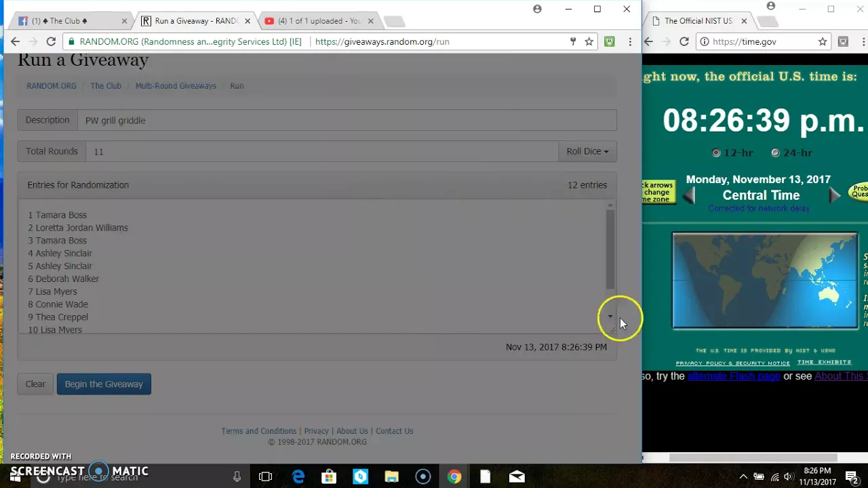Screen dimensions: 868x488
Task: Open Contact Us footer link
Action: 395,431
